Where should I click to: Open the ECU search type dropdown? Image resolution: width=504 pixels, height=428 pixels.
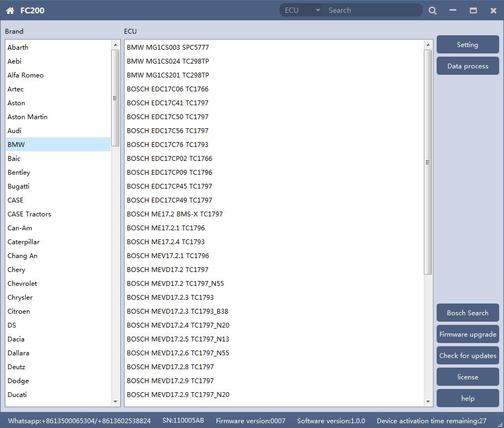point(302,10)
